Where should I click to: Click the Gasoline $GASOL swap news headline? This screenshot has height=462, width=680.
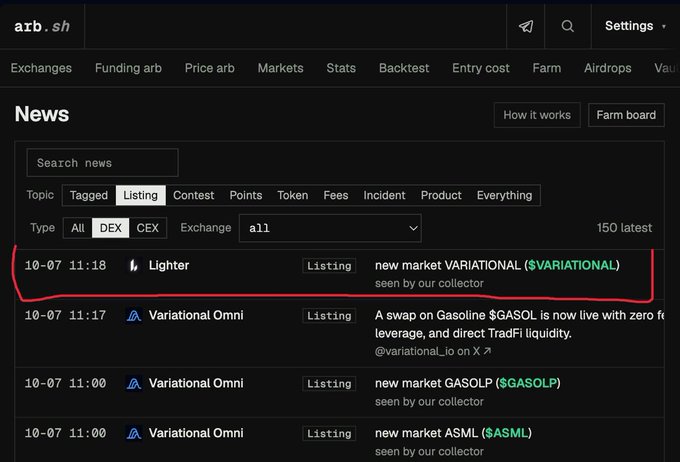point(520,324)
